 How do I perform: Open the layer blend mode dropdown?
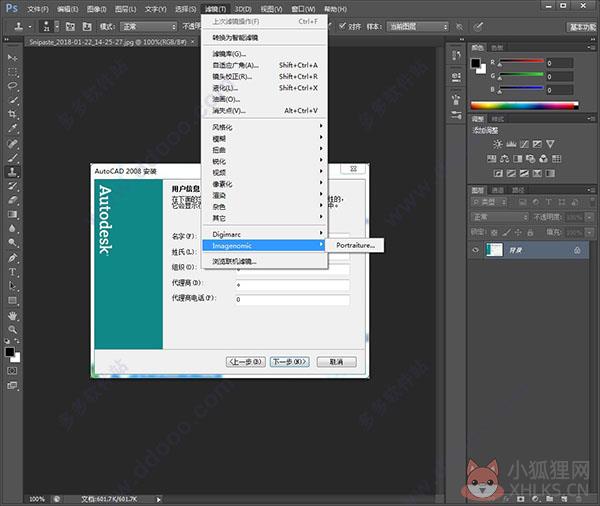(499, 217)
